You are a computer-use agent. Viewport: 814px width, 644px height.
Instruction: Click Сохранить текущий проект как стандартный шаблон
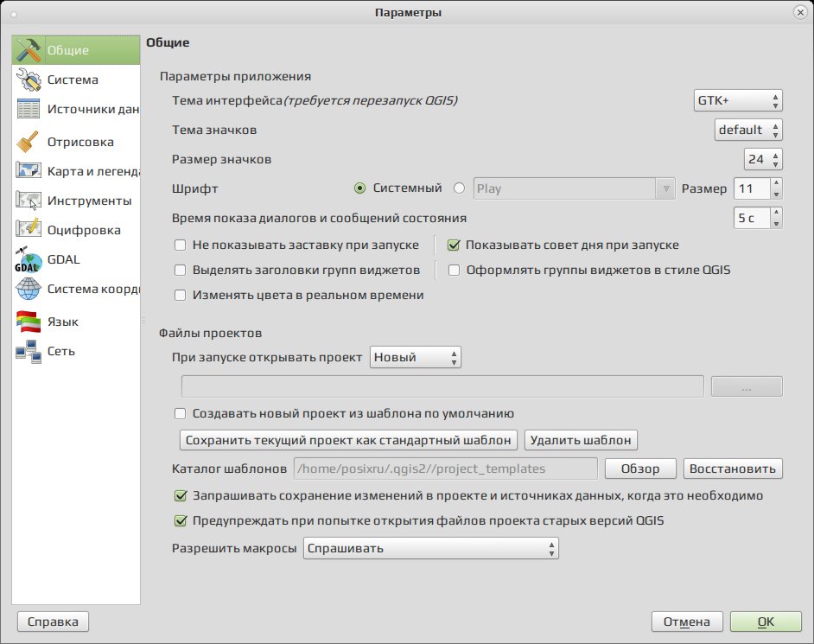pos(348,440)
